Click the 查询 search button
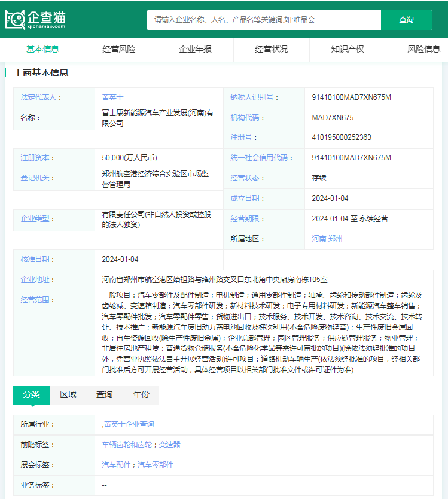Viewport: 448px width, 499px height. click(406, 20)
